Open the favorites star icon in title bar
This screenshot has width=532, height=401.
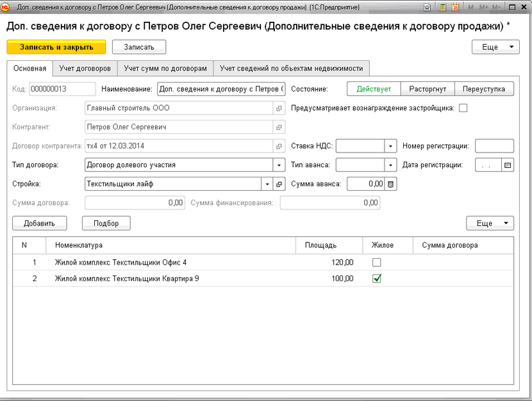428,7
